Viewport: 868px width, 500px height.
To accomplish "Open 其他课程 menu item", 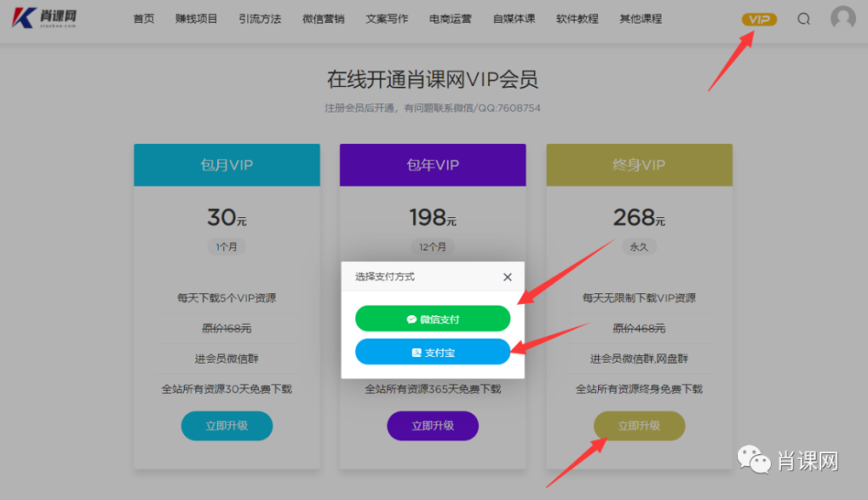I will pyautogui.click(x=641, y=19).
